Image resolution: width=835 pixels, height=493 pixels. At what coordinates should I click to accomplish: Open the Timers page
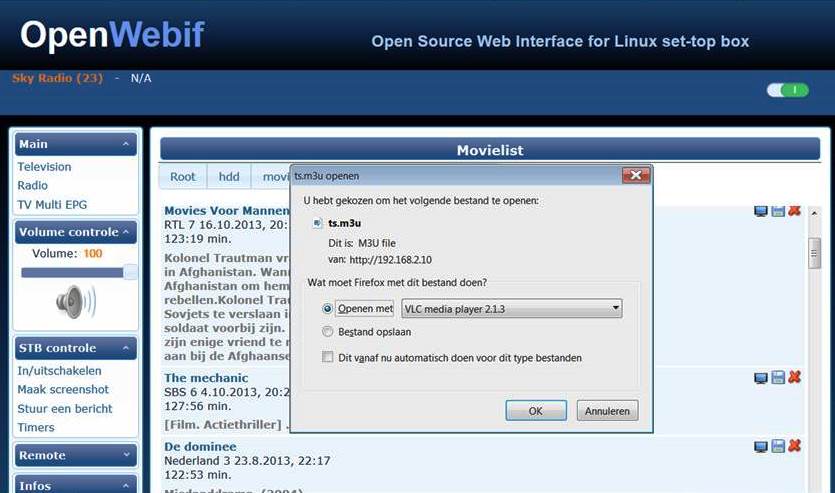[36, 428]
